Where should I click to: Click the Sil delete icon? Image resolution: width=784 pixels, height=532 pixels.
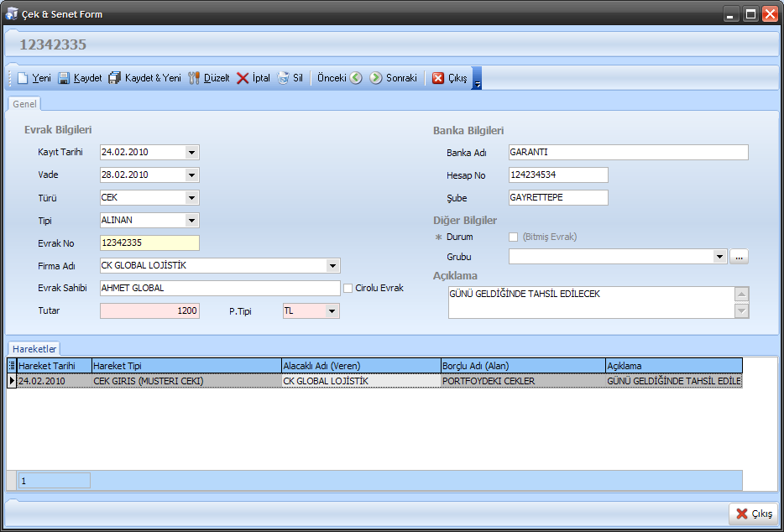coord(284,78)
